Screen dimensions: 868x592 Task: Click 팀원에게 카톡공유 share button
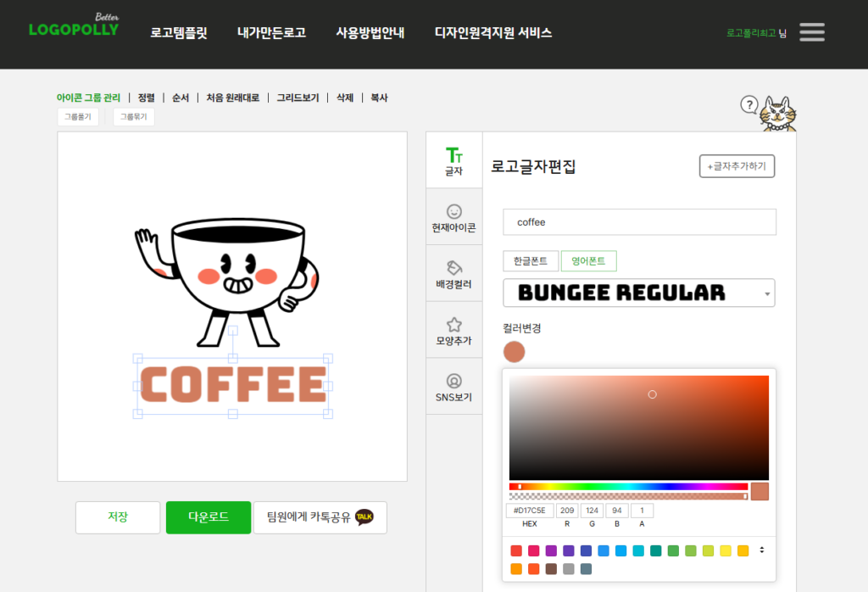(x=320, y=517)
